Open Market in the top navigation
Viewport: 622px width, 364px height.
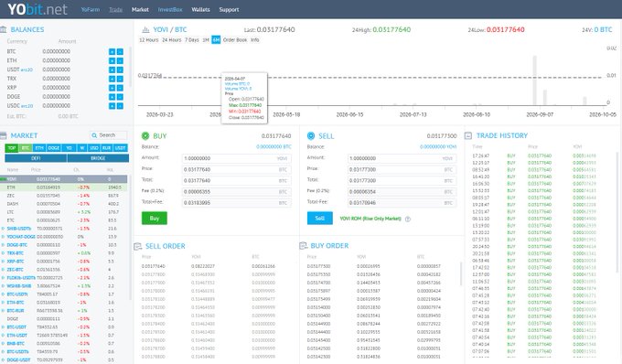140,9
